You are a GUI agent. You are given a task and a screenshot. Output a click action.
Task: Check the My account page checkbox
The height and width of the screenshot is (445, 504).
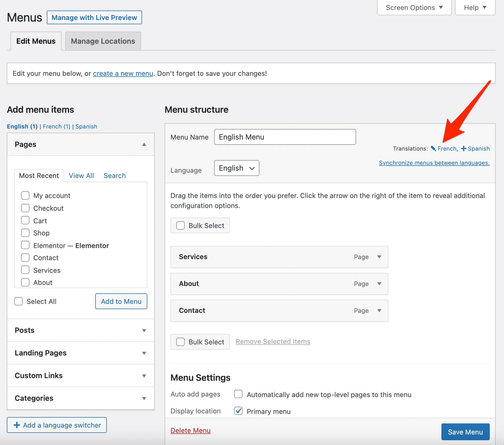[25, 195]
